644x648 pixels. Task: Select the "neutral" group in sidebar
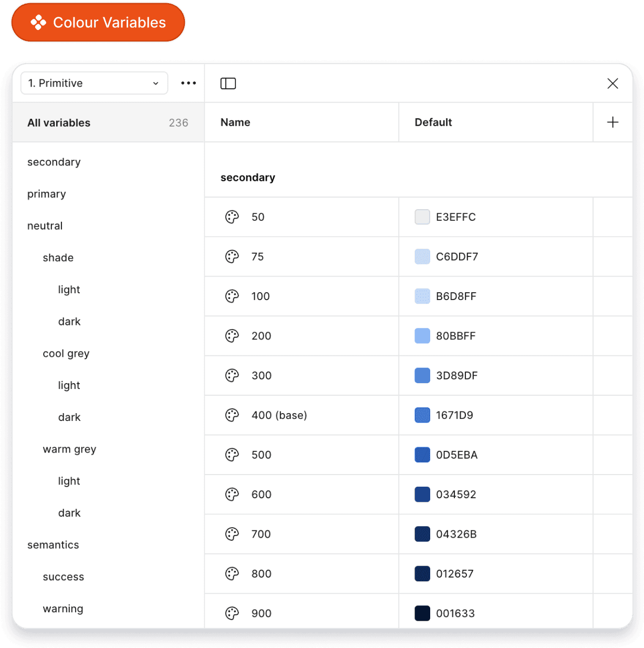tap(45, 225)
